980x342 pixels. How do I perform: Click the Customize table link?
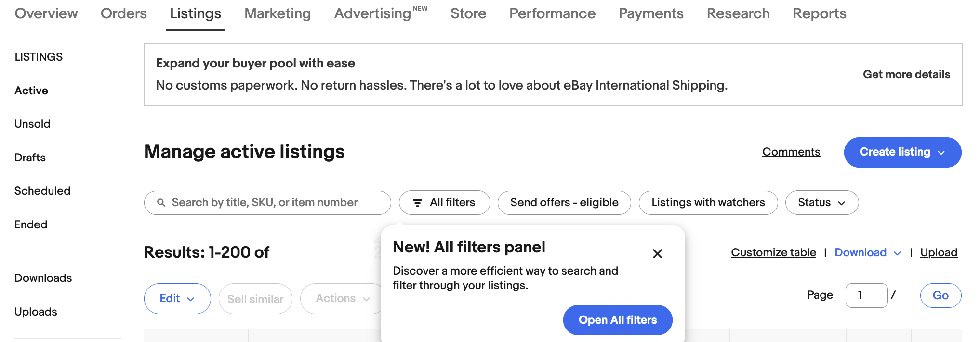click(773, 252)
